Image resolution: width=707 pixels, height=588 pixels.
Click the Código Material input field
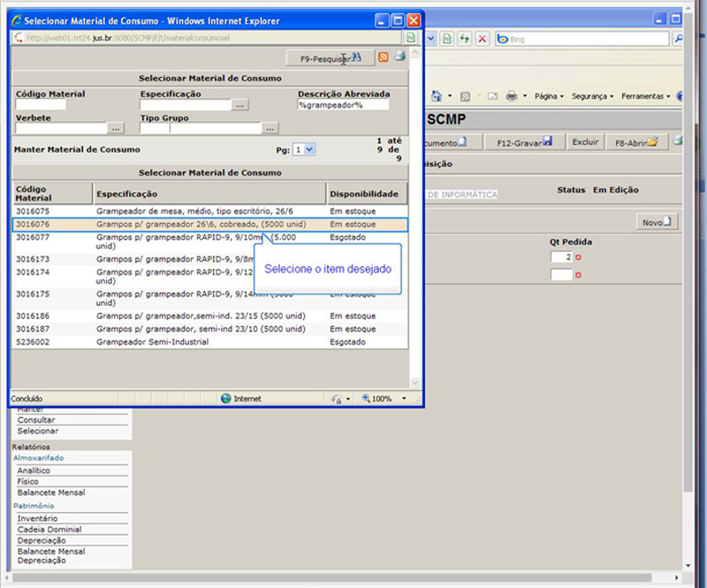(x=41, y=104)
